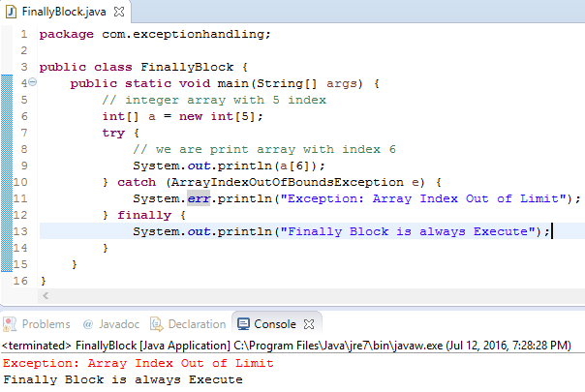The width and height of the screenshot is (585, 392).
Task: Click 'new' keyword on line 6
Action: pos(191,116)
